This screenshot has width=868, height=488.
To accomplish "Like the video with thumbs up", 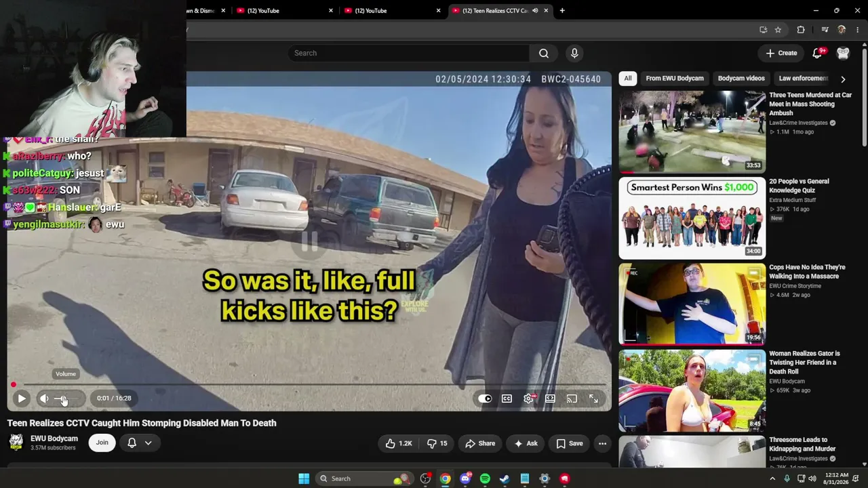I will click(x=399, y=443).
